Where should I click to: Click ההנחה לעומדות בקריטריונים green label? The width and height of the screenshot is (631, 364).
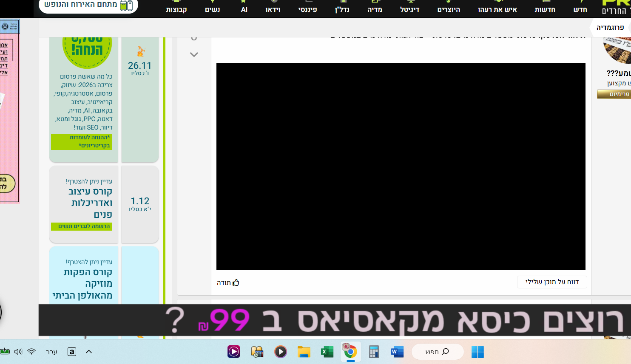tap(82, 142)
